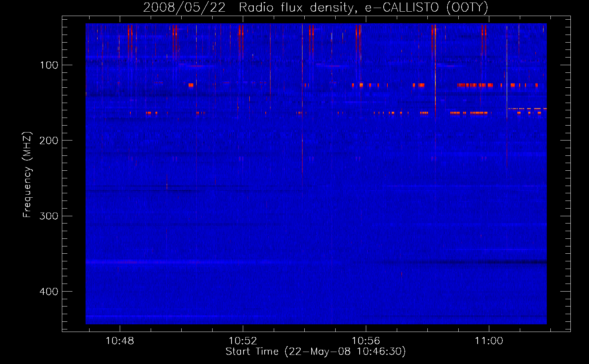Click the plot title "2008/05/22 Radio flux density, e-CALLISTO (OOTY)"
This screenshot has width=589, height=364.
(x=316, y=8)
